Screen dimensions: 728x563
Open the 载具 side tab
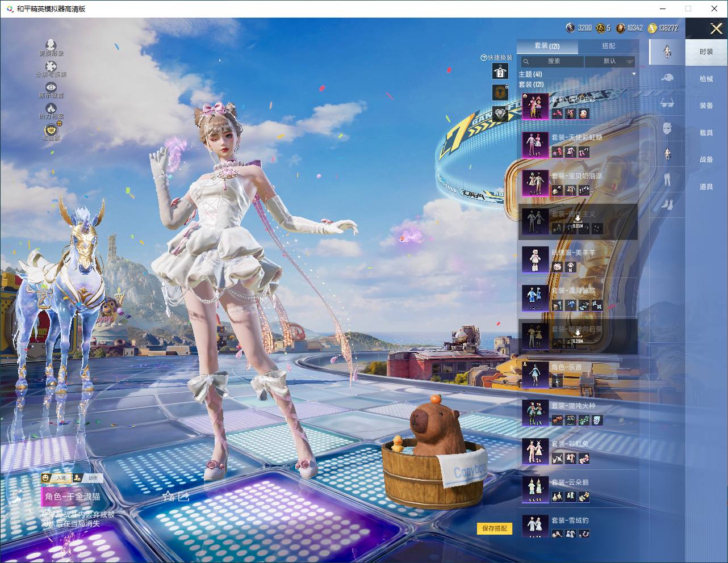pyautogui.click(x=706, y=132)
